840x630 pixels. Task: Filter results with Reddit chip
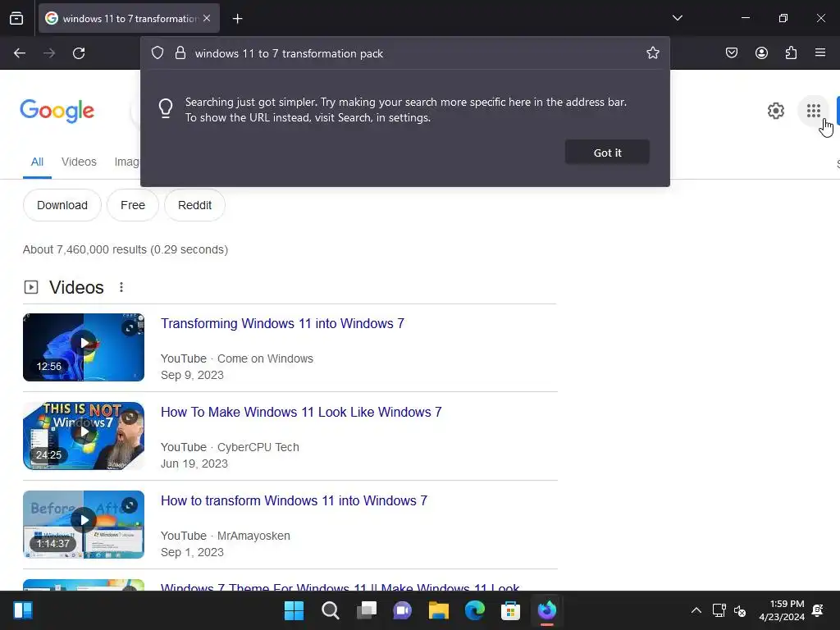pyautogui.click(x=194, y=205)
